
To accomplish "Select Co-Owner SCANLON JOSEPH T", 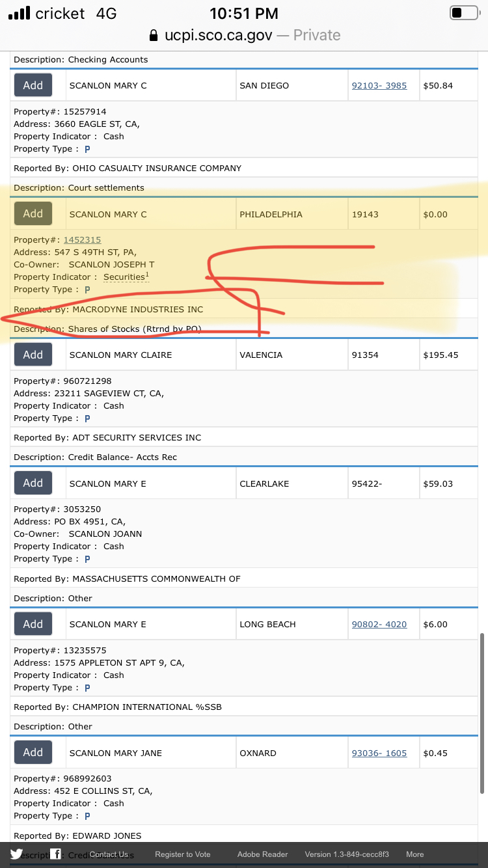I will coord(84,265).
